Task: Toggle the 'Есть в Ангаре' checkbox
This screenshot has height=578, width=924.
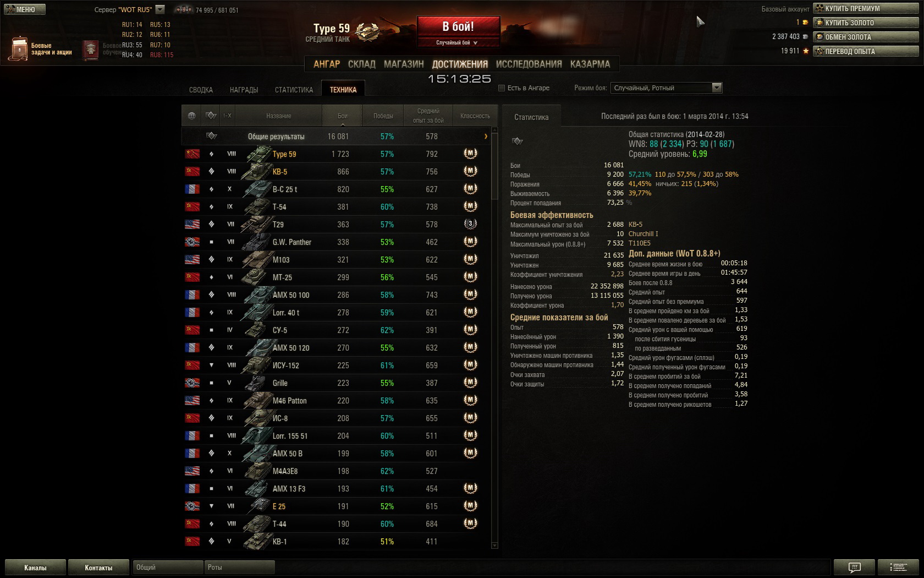Action: pyautogui.click(x=501, y=88)
